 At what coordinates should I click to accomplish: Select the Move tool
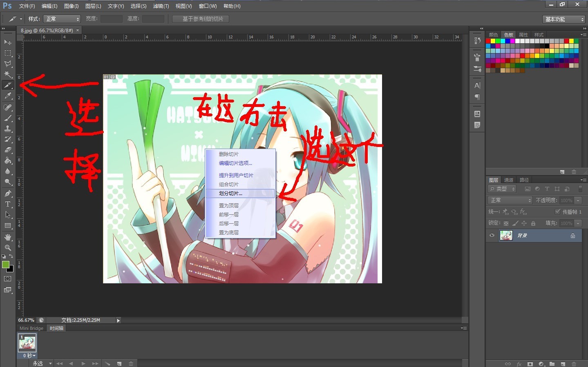tap(8, 42)
